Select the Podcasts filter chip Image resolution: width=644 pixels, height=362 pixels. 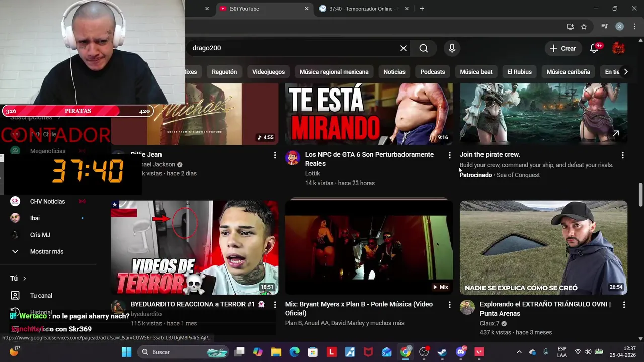(433, 72)
